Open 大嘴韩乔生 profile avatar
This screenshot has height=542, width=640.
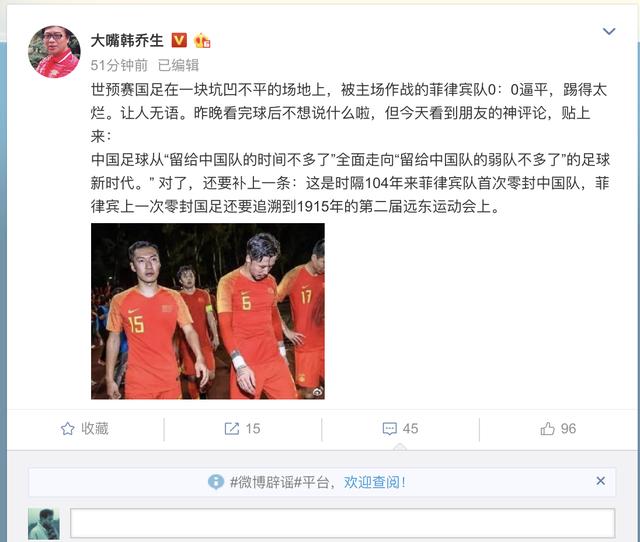(54, 52)
